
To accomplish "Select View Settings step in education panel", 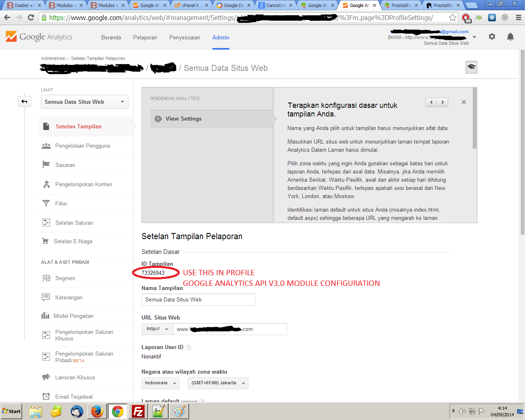I will point(212,119).
